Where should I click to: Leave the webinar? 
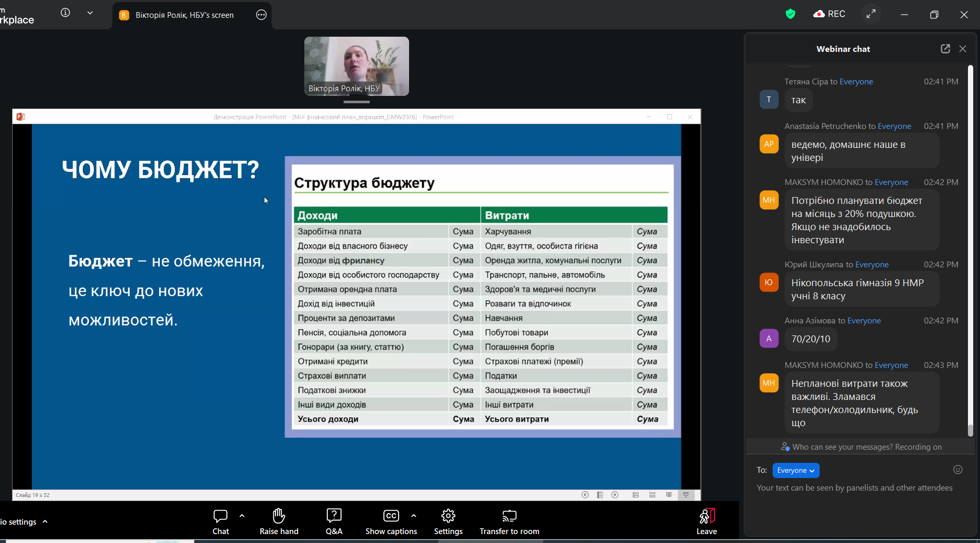[x=707, y=521]
